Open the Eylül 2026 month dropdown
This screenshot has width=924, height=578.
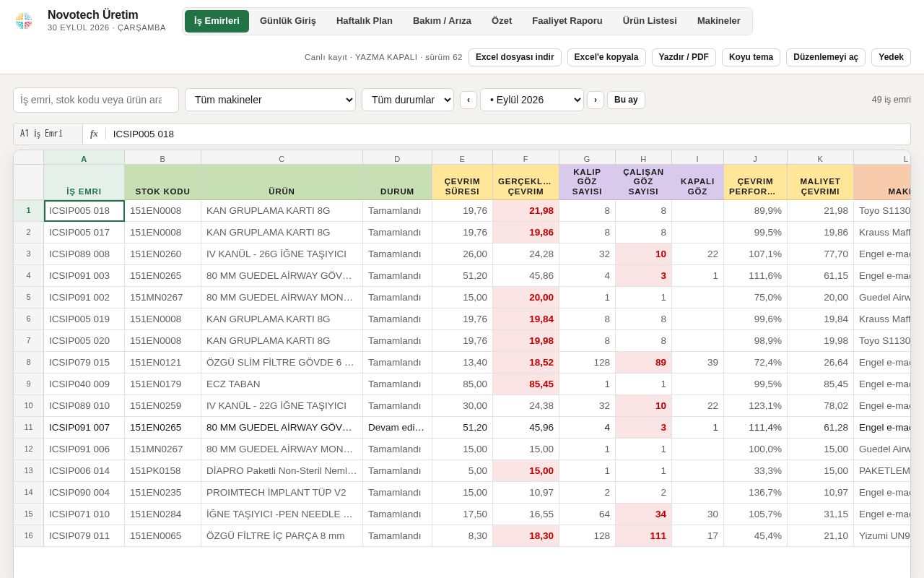(532, 100)
